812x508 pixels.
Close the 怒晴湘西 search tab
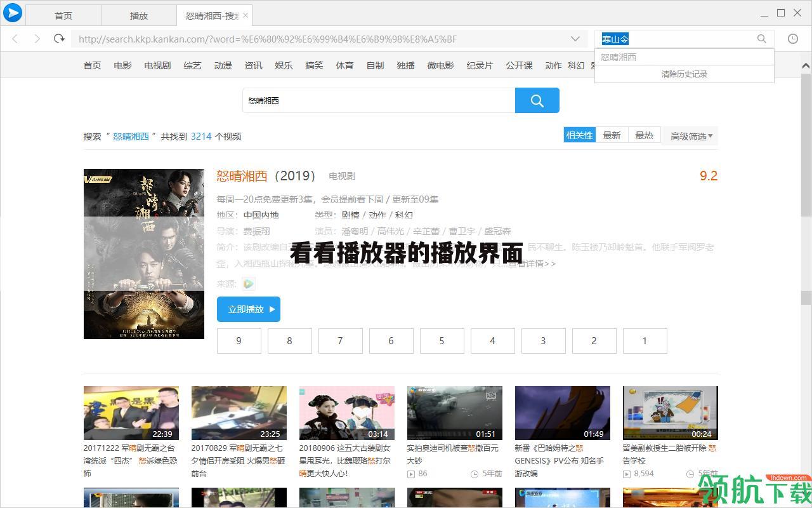pos(246,15)
